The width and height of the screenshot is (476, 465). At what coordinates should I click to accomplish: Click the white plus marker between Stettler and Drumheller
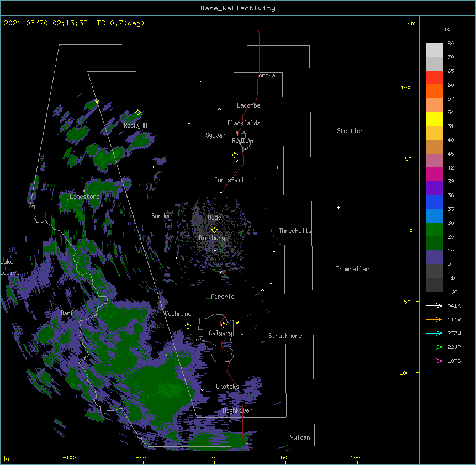(338, 207)
